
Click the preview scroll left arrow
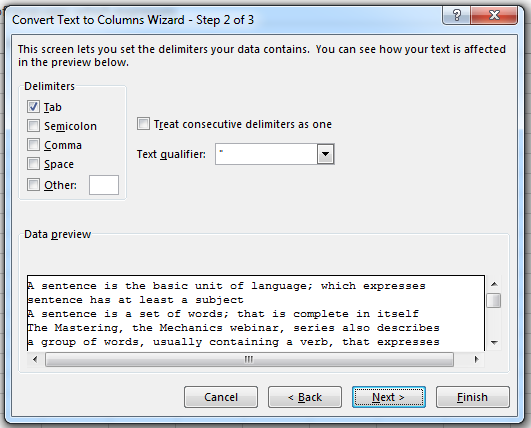35,359
